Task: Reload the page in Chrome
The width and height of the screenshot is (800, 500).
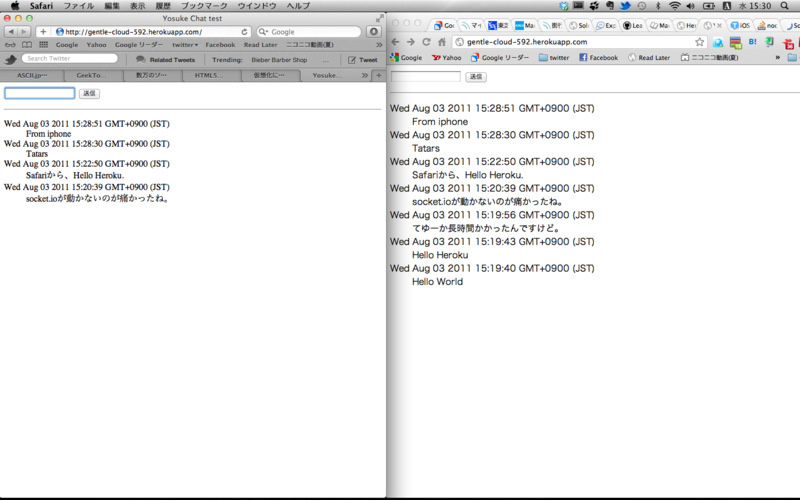Action: (x=427, y=42)
